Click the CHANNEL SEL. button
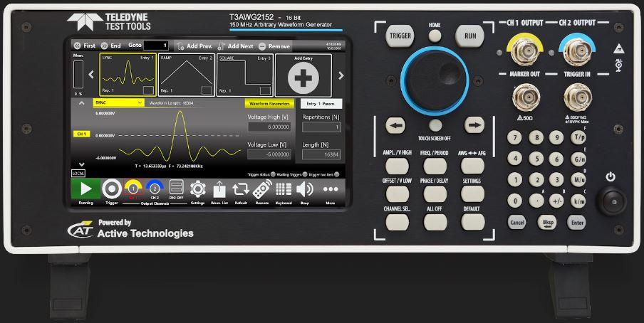Image resolution: width=644 pixels, height=323 pixels. click(x=398, y=222)
